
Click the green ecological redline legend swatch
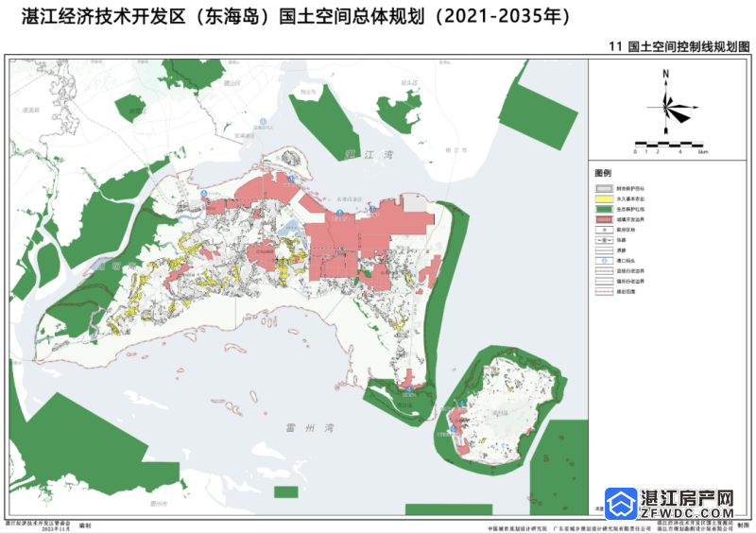coord(605,210)
